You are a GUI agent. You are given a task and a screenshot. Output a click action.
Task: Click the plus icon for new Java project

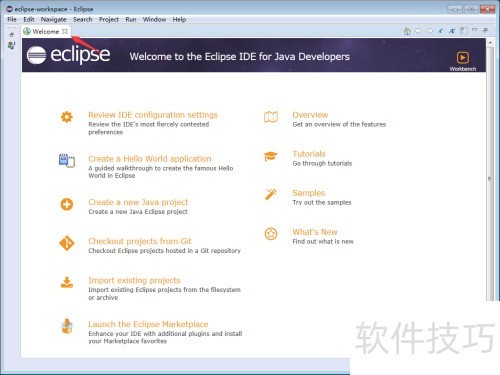(67, 204)
